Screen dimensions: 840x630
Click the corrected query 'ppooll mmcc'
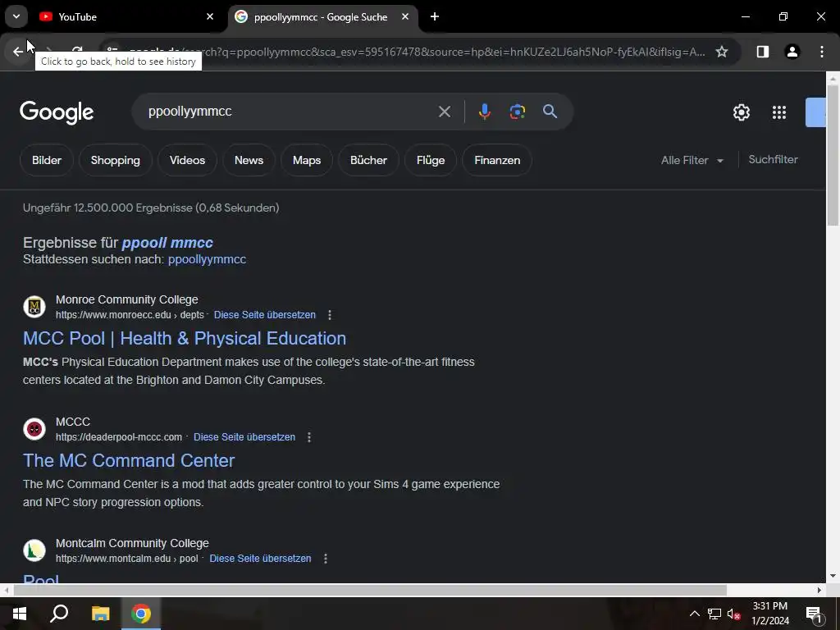pos(167,243)
